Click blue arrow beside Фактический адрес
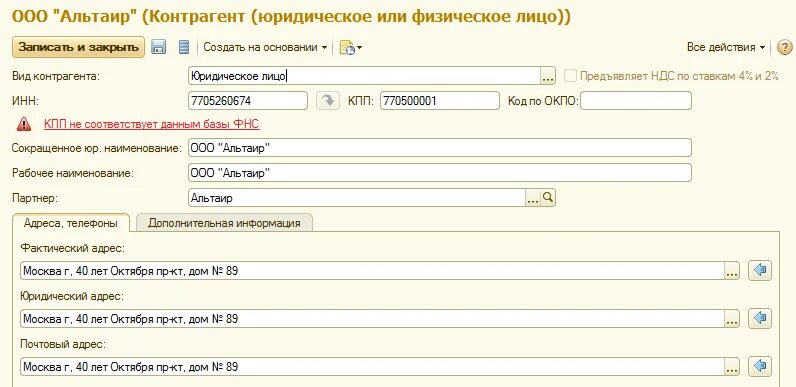 point(760,271)
